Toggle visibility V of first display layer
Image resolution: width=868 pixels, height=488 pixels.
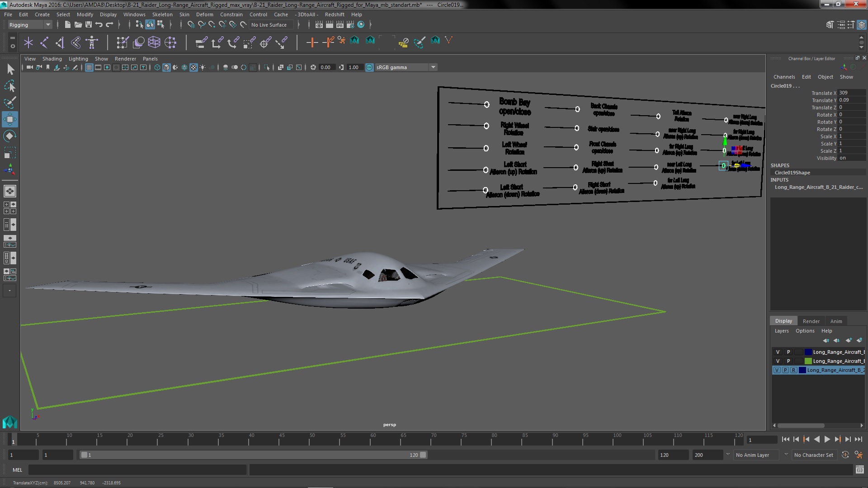pyautogui.click(x=778, y=352)
